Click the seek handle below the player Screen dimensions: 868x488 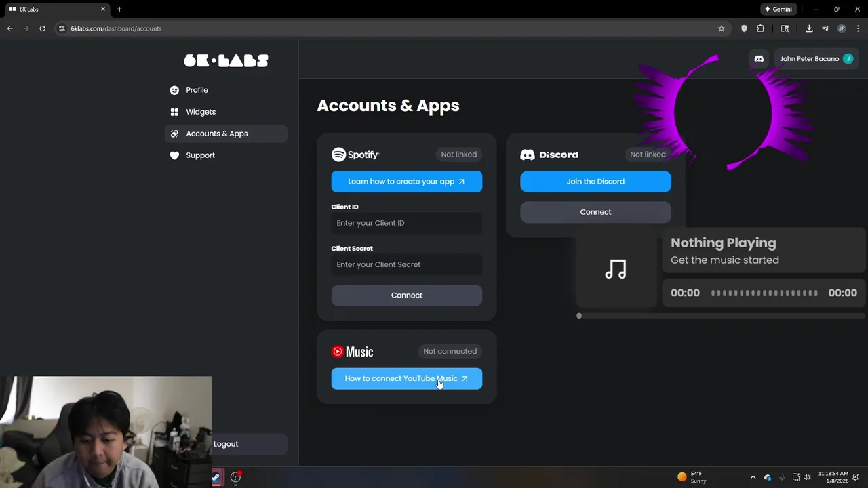(x=579, y=316)
